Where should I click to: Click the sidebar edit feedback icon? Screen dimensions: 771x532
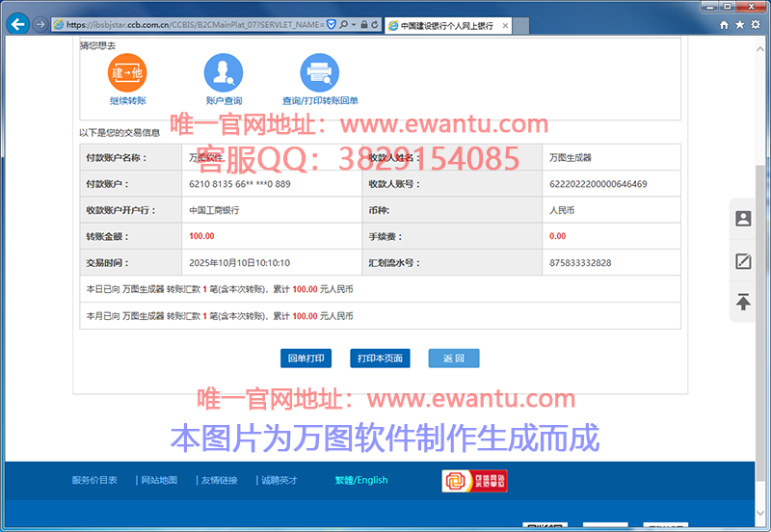(743, 261)
